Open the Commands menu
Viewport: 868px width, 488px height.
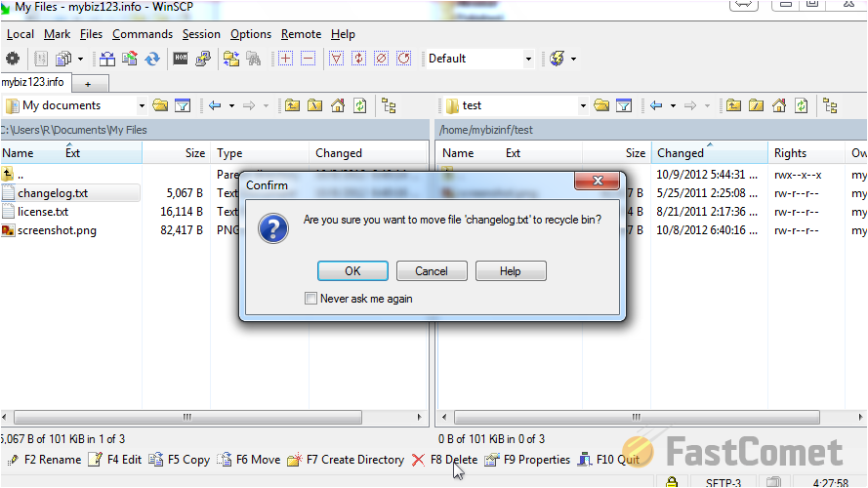pos(143,34)
